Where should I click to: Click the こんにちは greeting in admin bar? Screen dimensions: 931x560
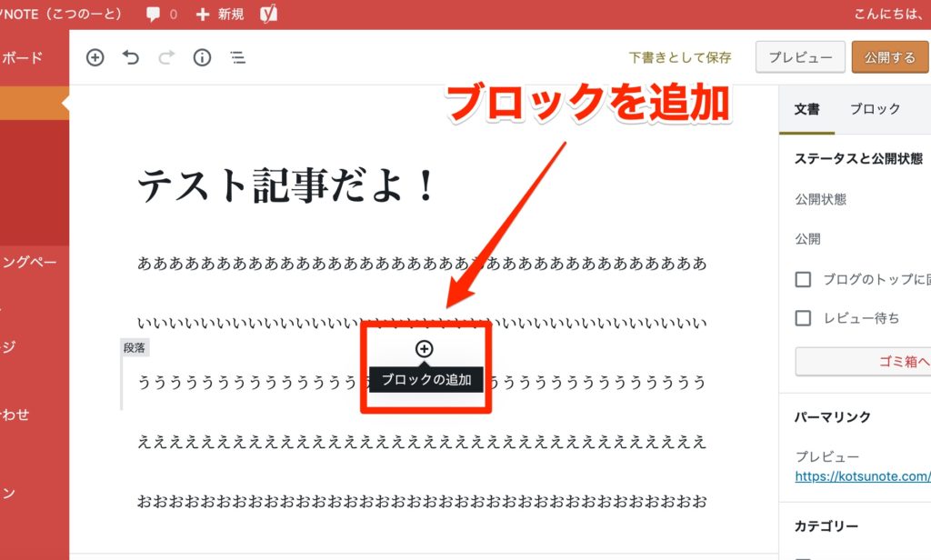(891, 14)
